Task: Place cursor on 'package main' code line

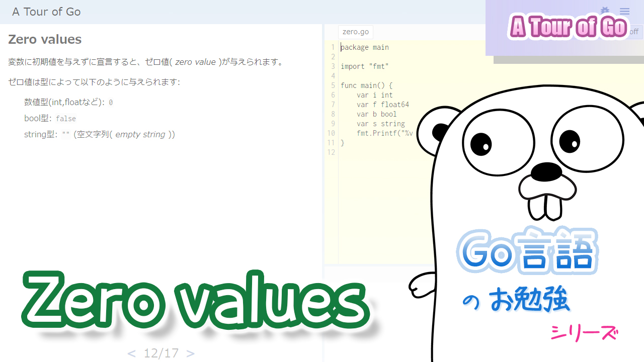Action: click(x=365, y=47)
